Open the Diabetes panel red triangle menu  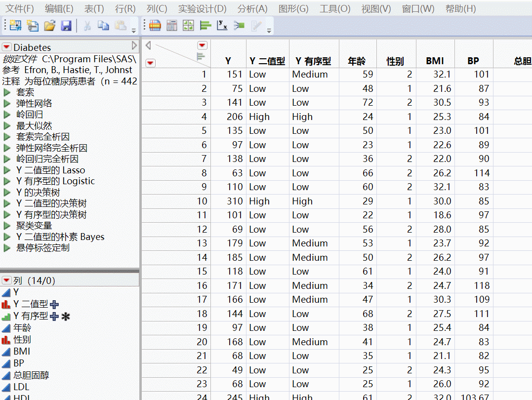6,47
